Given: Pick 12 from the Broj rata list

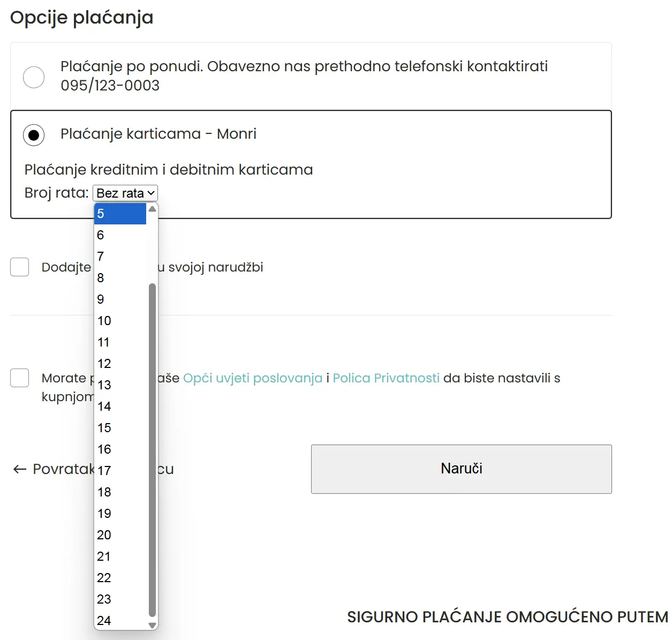Looking at the screenshot, I should click(119, 363).
